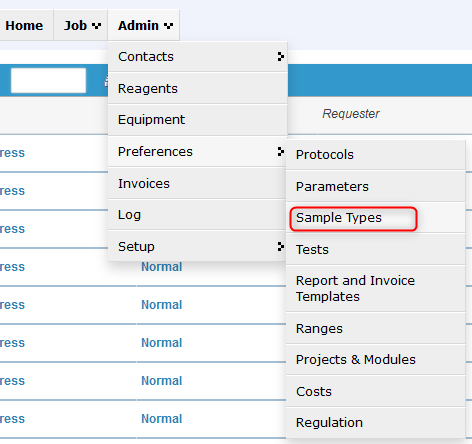This screenshot has height=444, width=472.
Task: Choose Parameters in the submenu
Action: click(x=375, y=187)
